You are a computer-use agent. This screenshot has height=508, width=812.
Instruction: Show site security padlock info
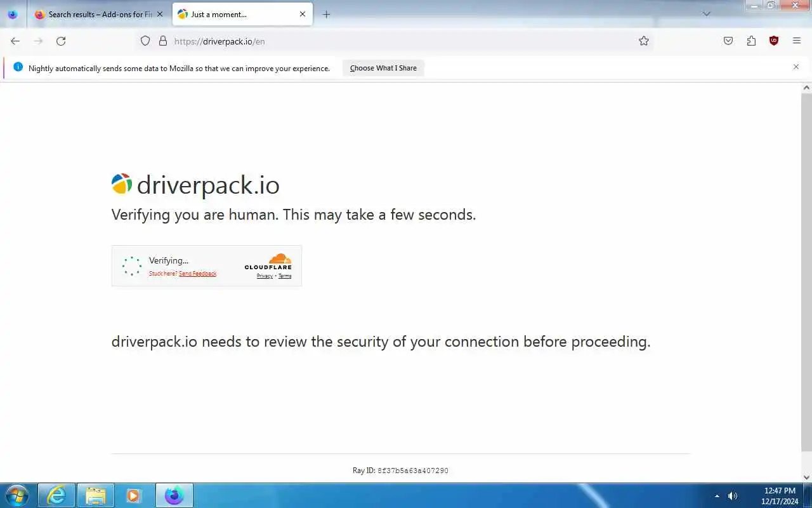[163, 41]
